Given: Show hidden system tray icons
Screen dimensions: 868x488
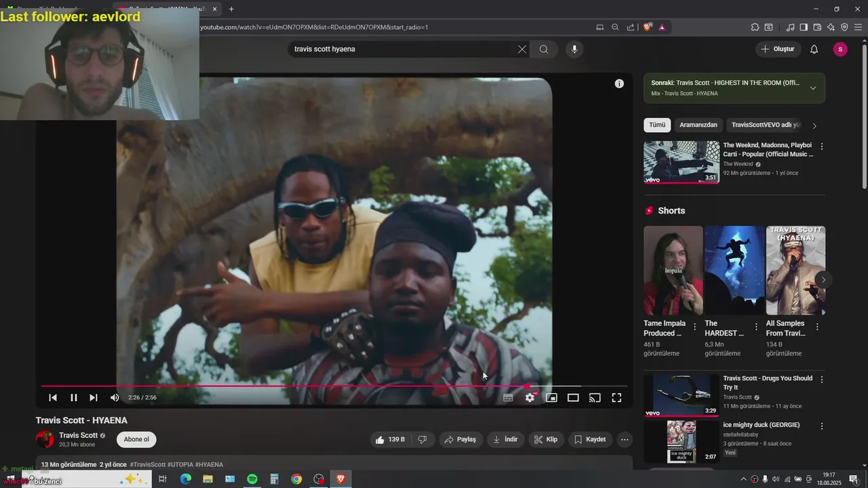Looking at the screenshot, I should tap(743, 479).
